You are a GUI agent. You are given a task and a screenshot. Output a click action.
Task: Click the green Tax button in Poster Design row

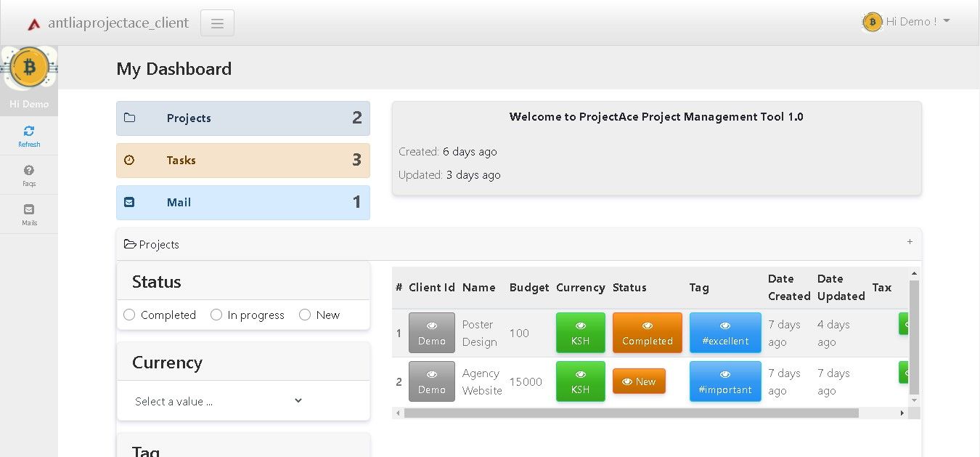(x=904, y=324)
